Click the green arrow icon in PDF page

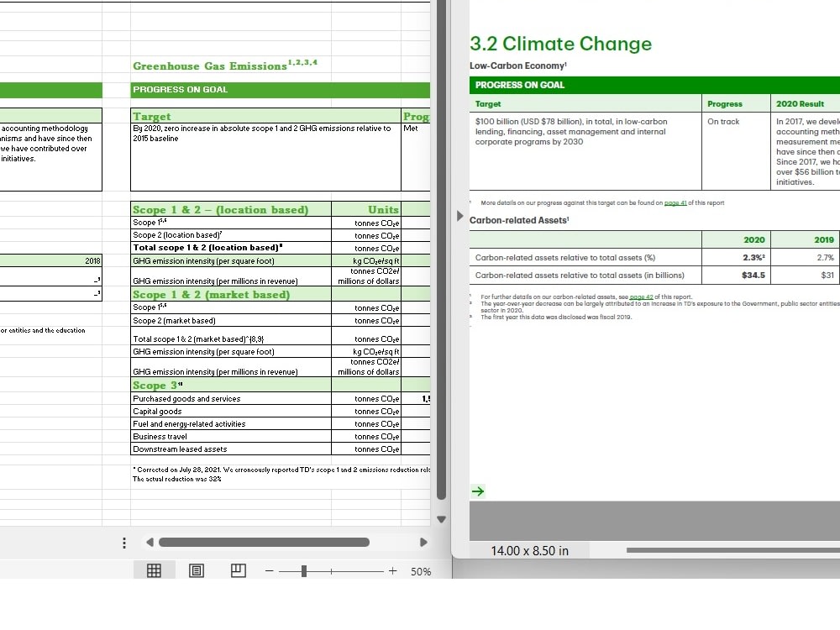click(478, 491)
